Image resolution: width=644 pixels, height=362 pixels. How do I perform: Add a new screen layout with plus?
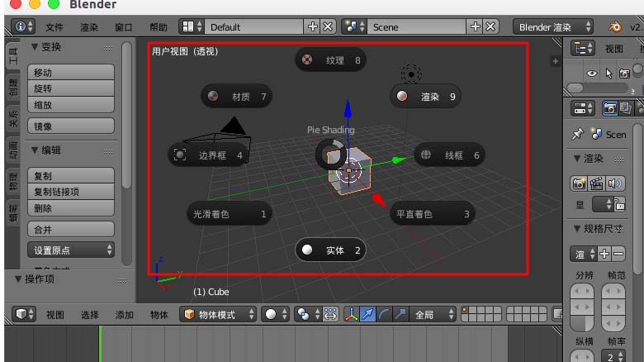313,26
